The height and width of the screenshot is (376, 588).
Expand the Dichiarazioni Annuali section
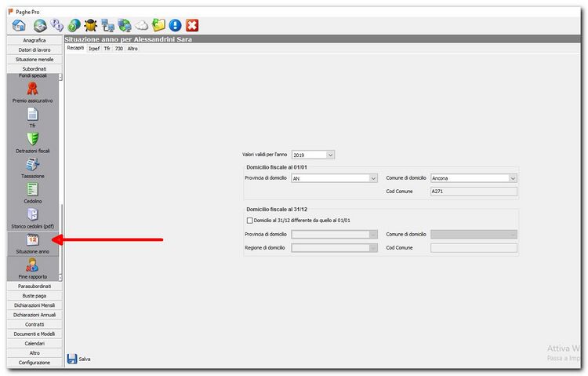tap(34, 315)
